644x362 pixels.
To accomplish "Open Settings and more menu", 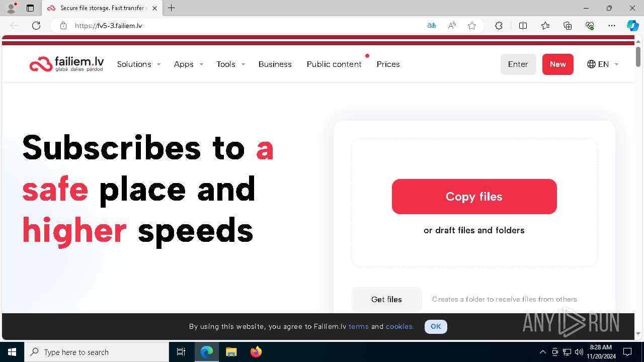I will [x=612, y=26].
